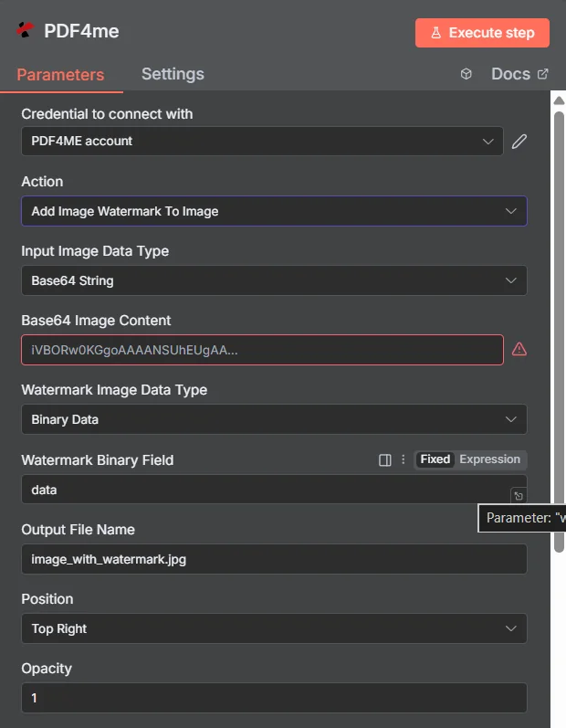Click the external link icon after Docs
This screenshot has width=566, height=728.
tap(543, 74)
